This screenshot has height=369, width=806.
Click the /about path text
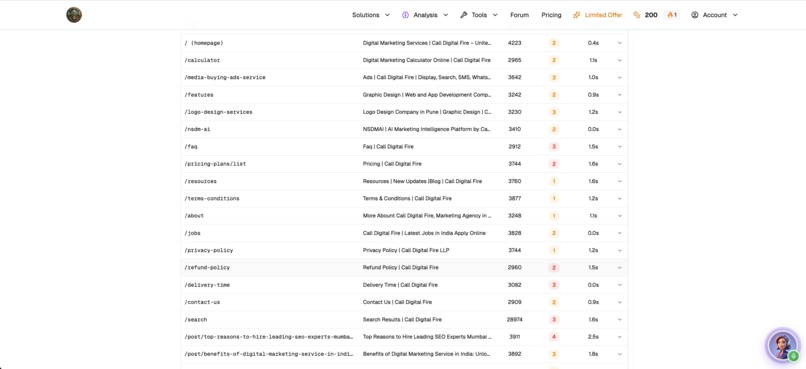coord(194,216)
